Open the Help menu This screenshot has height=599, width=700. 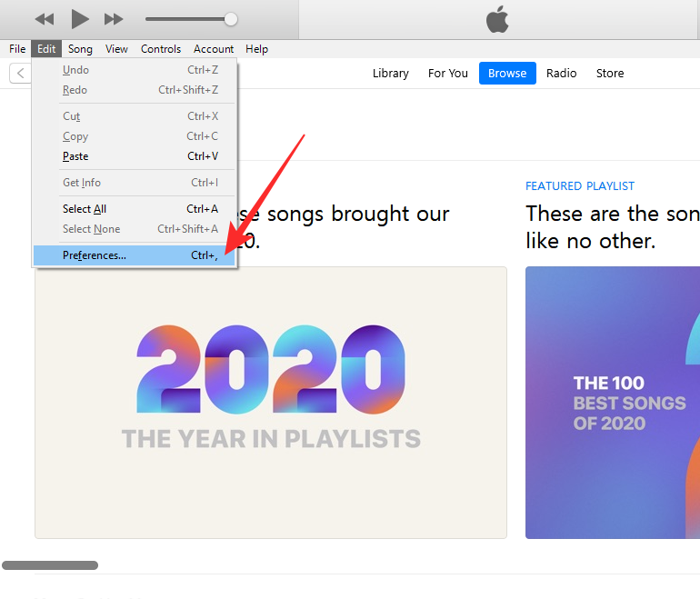tap(257, 49)
